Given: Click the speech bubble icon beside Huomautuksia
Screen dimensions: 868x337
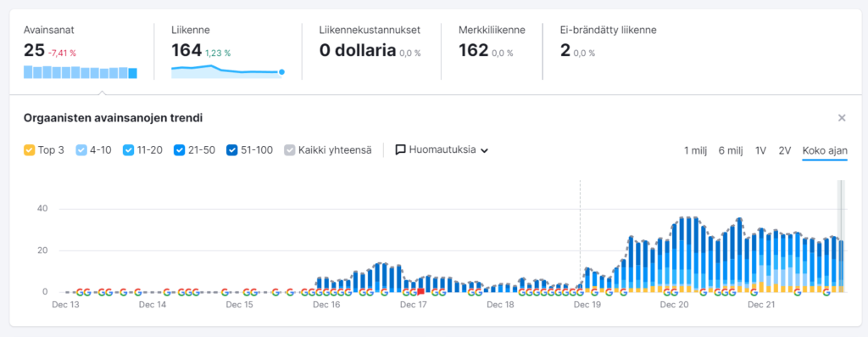Looking at the screenshot, I should pyautogui.click(x=400, y=149).
